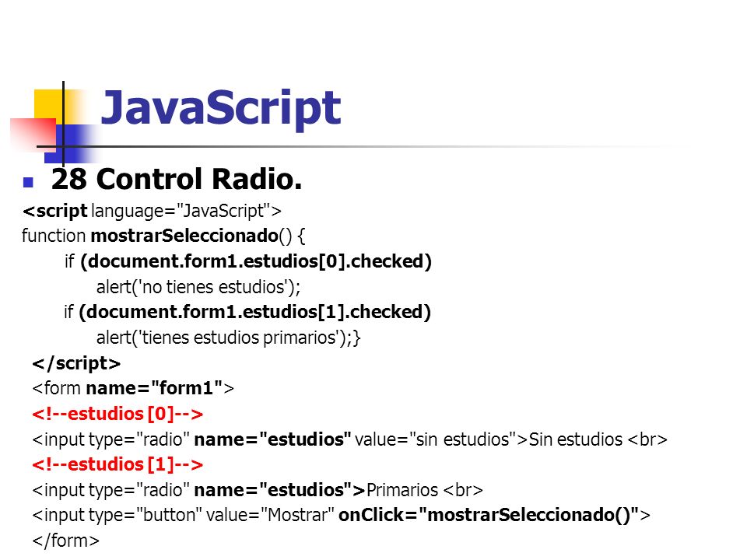Click the form name="form1" tag

133,388
